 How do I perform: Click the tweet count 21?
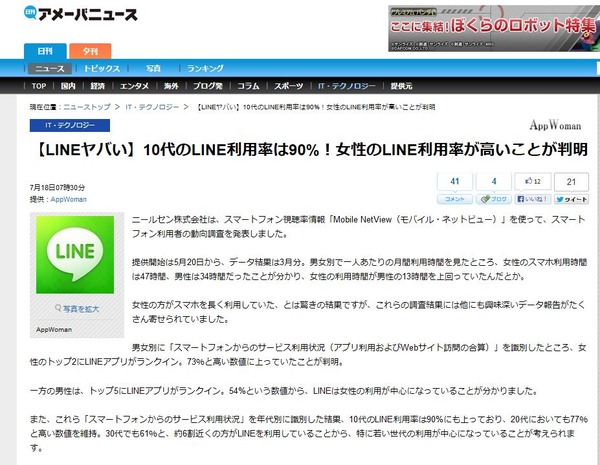tap(571, 182)
